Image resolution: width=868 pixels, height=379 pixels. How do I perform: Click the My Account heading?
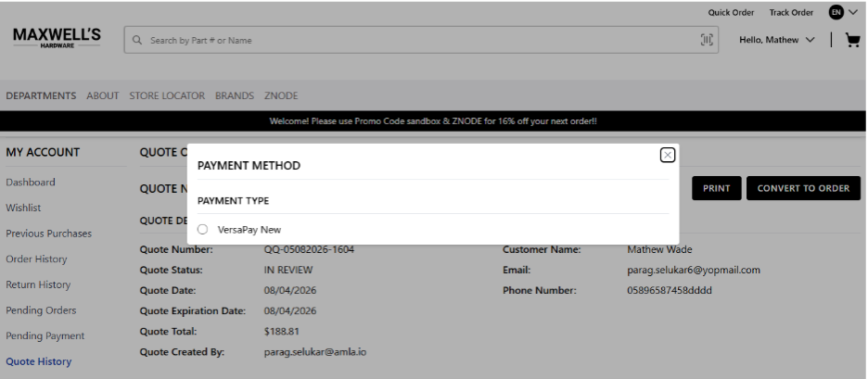pos(43,152)
